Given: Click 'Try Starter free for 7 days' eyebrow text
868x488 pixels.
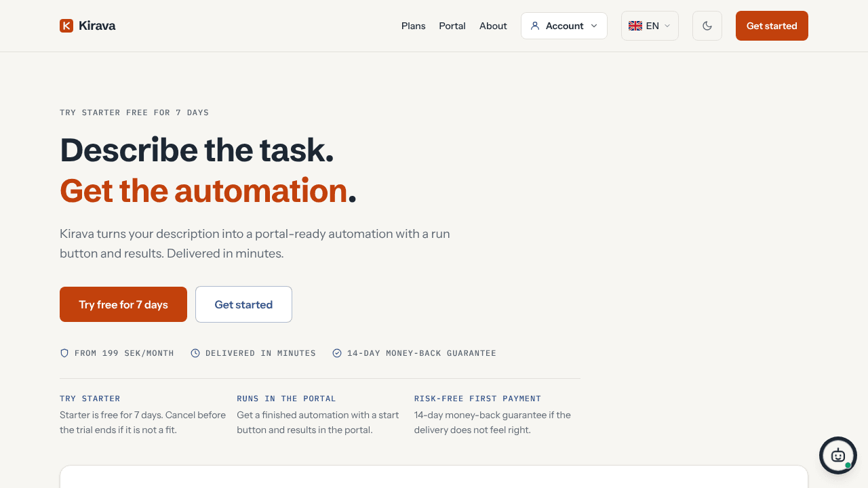Looking at the screenshot, I should (x=134, y=113).
